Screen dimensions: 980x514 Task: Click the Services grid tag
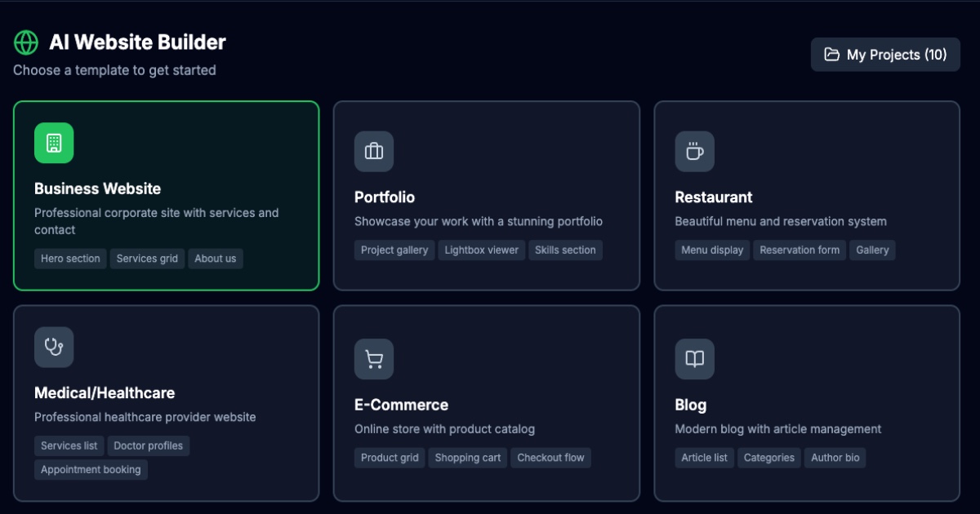coord(147,259)
